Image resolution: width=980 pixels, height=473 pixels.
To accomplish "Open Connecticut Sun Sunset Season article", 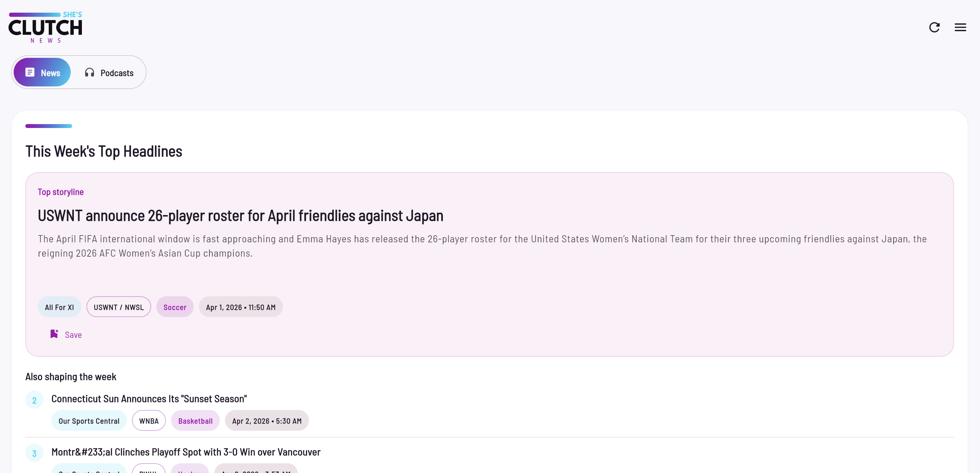I will (x=149, y=399).
